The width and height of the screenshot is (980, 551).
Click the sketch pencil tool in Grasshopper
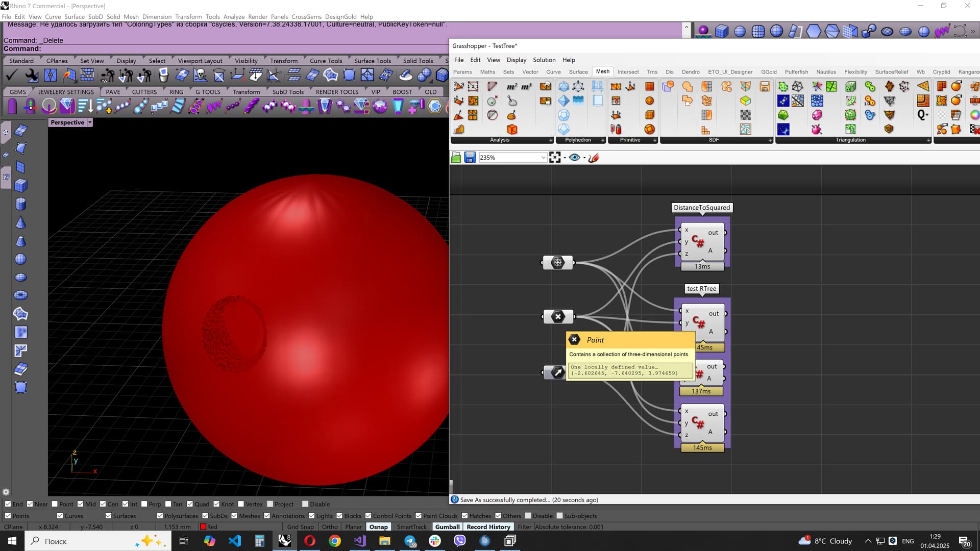[x=593, y=158]
